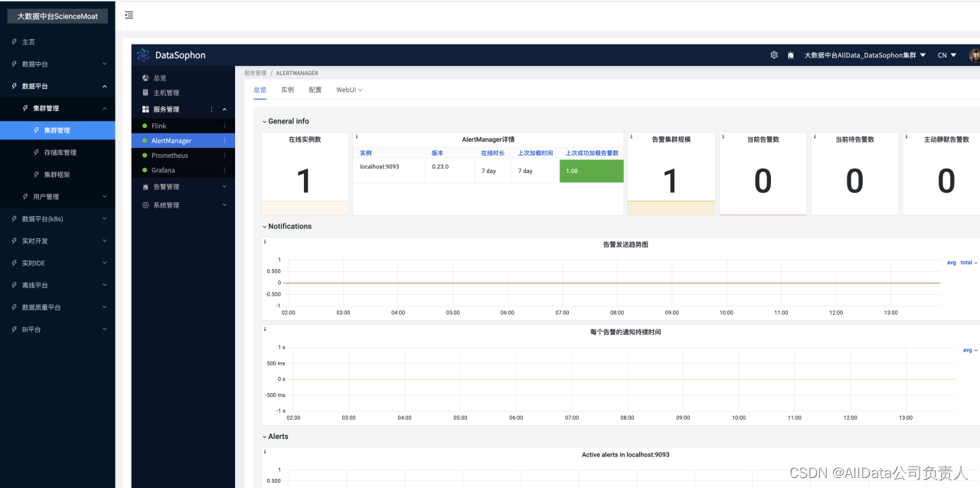
Task: Open the WebUI dropdown tab
Action: coord(349,90)
